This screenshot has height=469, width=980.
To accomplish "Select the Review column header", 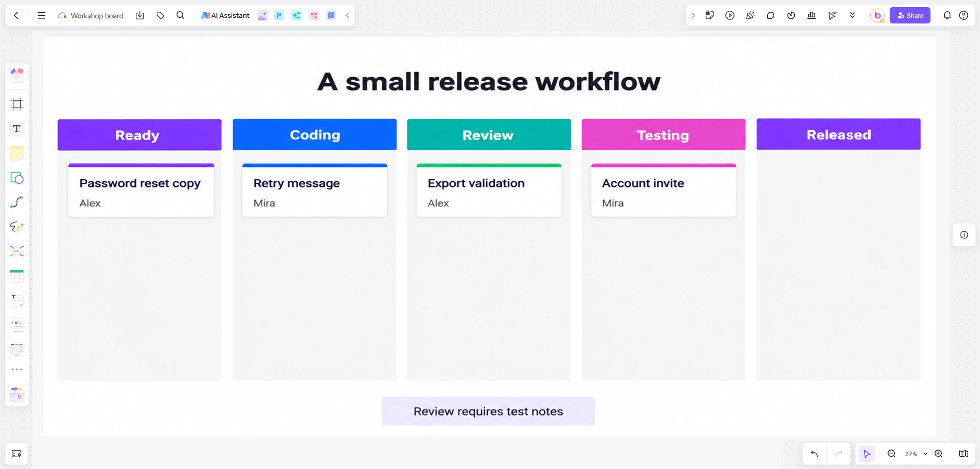I will pos(489,135).
